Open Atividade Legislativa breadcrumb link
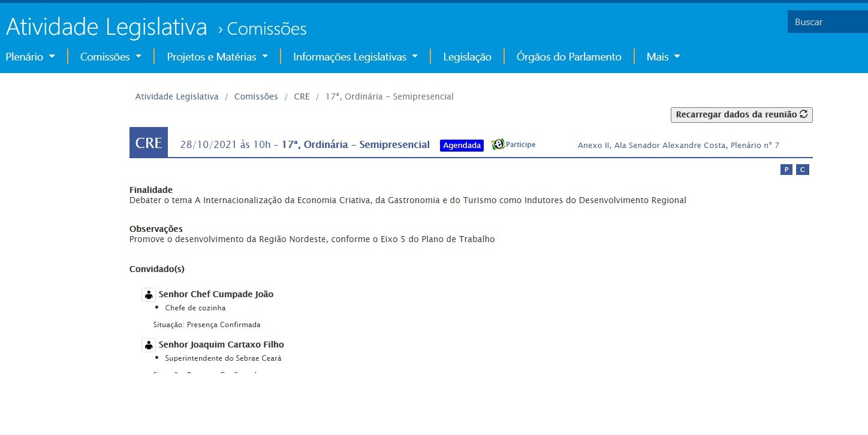 [x=177, y=96]
